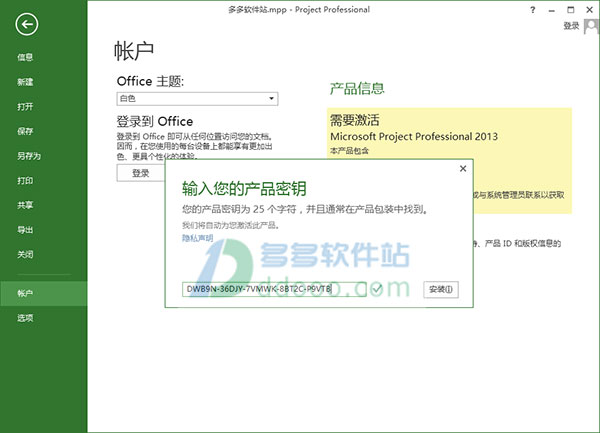Click 登录 link at top right
This screenshot has width=600, height=433.
[x=571, y=26]
